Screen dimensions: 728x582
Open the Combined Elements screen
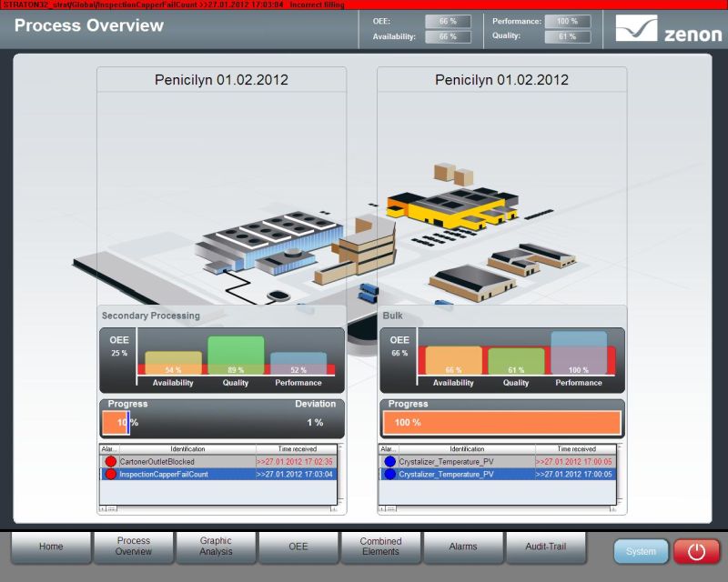coord(380,547)
